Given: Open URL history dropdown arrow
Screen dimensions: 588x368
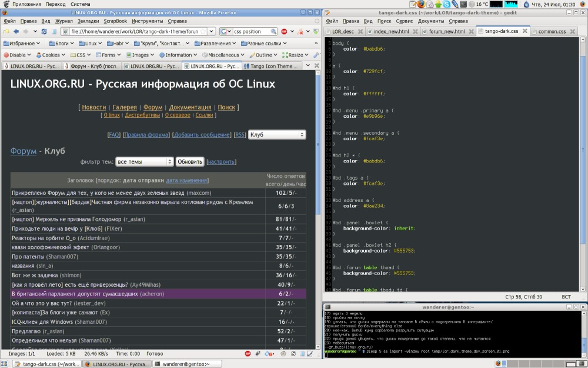Looking at the screenshot, I should point(212,32).
